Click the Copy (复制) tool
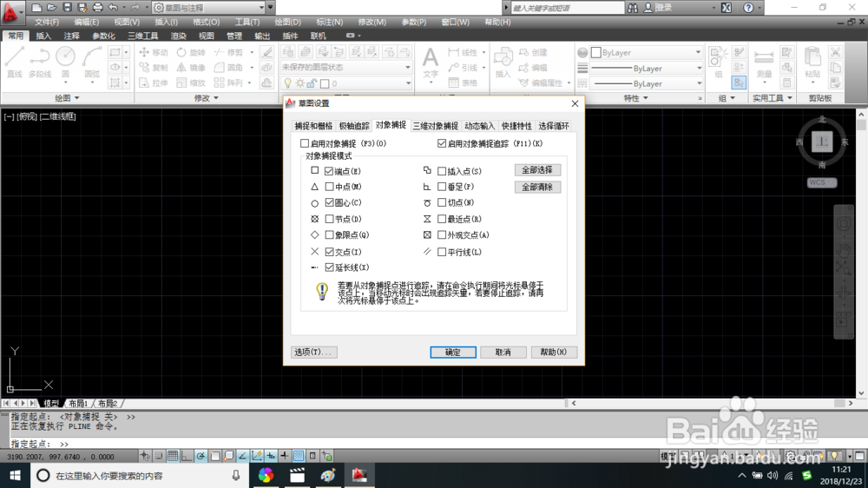The height and width of the screenshot is (488, 868). point(154,68)
